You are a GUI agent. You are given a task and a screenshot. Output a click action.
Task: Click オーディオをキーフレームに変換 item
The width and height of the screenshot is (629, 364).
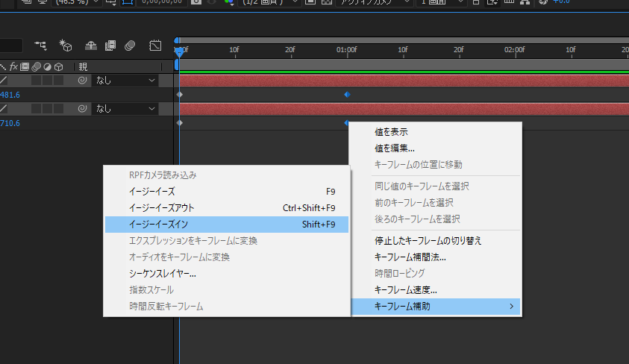227,257
